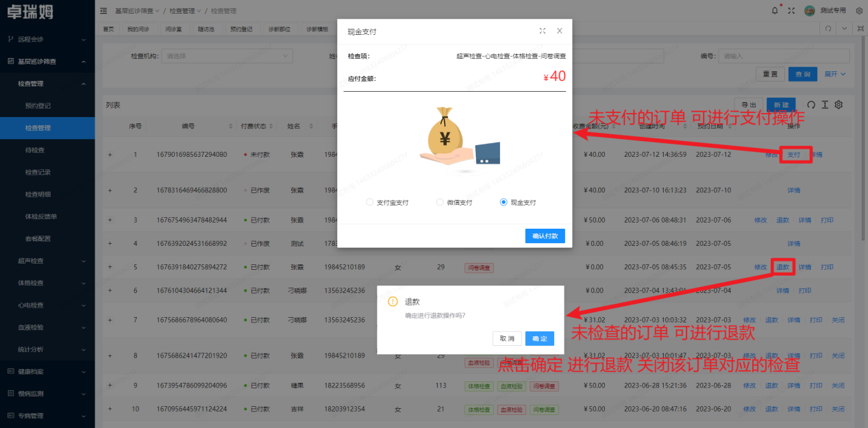Image resolution: width=868 pixels, height=428 pixels.
Task: Click 取消 in the 退款 dialog
Action: (x=507, y=338)
